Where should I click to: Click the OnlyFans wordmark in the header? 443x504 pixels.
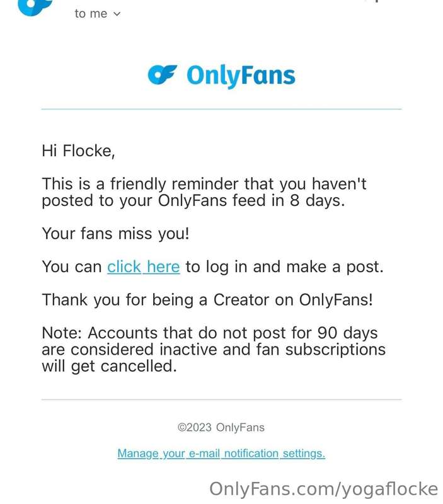click(241, 76)
